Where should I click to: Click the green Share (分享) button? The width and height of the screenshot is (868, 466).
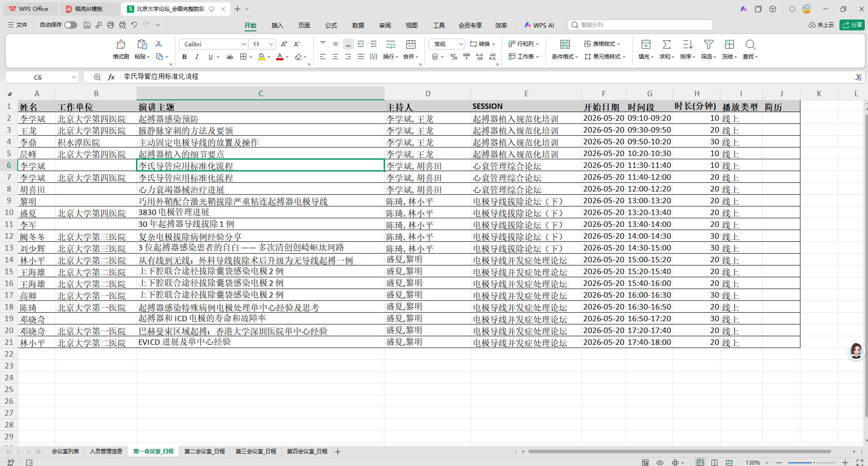[x=852, y=25]
